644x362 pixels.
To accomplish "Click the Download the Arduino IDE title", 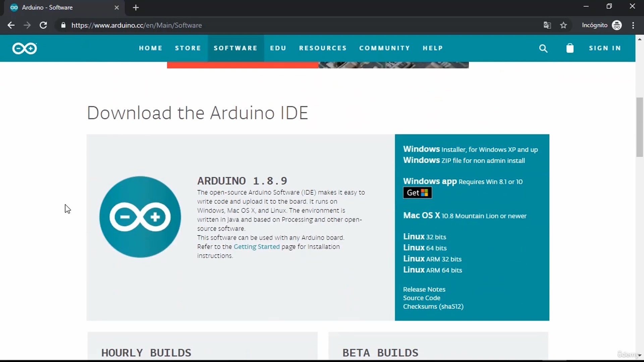I will 198,113.
